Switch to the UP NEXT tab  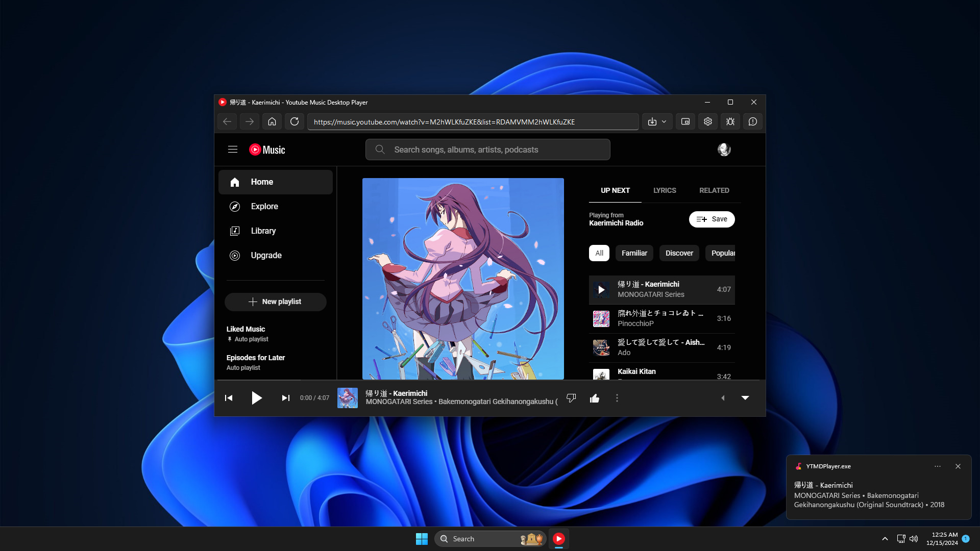coord(615,190)
